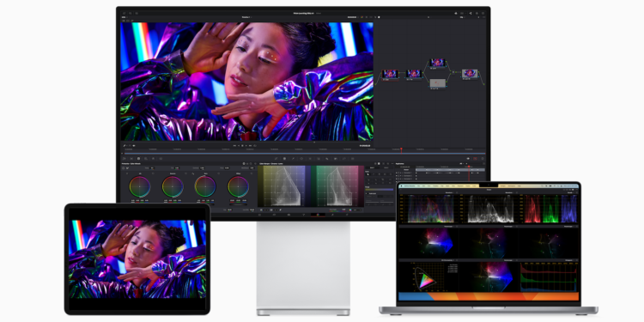Click the Lift color wheel center
Viewport: 644px width, 322px height.
[140, 187]
